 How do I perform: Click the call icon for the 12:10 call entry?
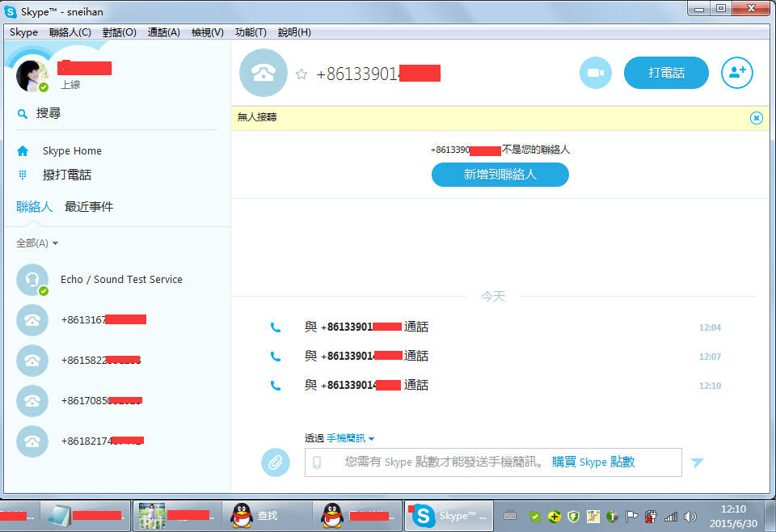click(276, 386)
